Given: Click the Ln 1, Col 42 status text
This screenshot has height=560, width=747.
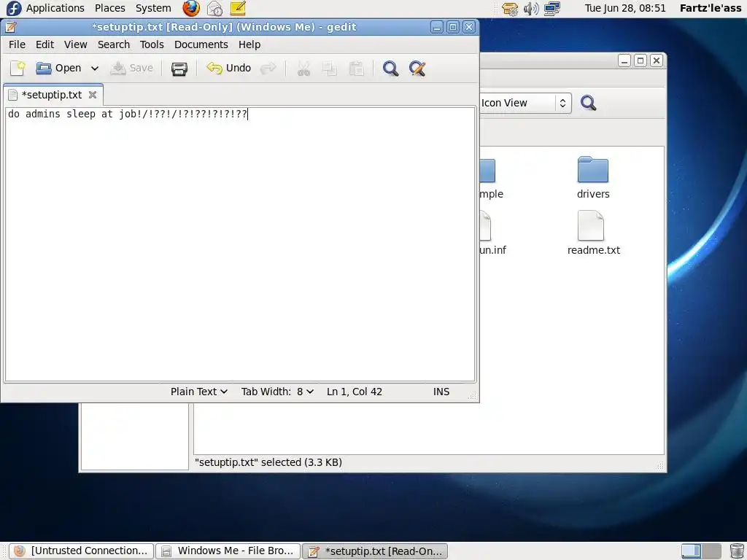Looking at the screenshot, I should tap(355, 392).
